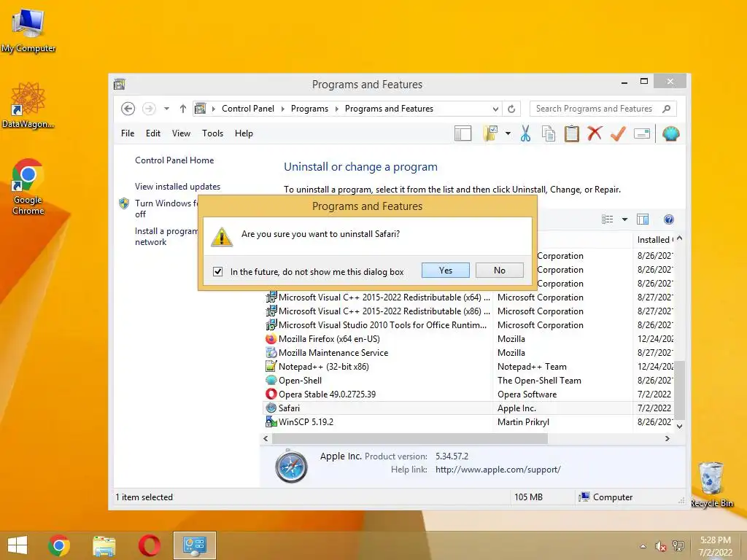Click the red X Delete toolbar icon

click(595, 133)
